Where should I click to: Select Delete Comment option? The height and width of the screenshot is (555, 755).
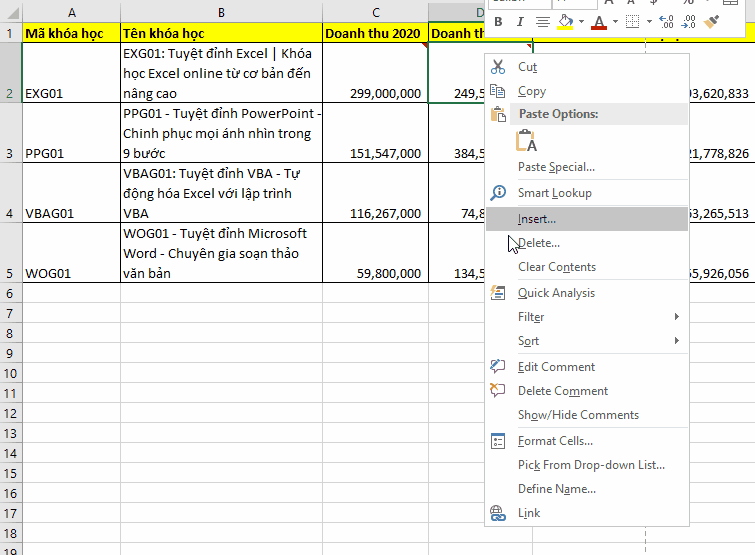click(x=562, y=391)
